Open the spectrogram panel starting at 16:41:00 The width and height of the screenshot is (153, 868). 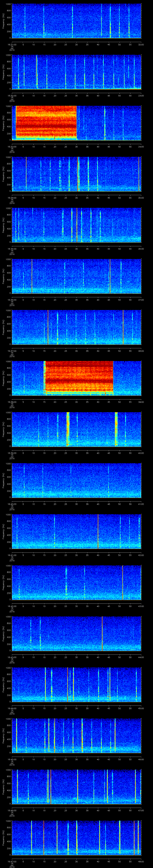point(77,531)
